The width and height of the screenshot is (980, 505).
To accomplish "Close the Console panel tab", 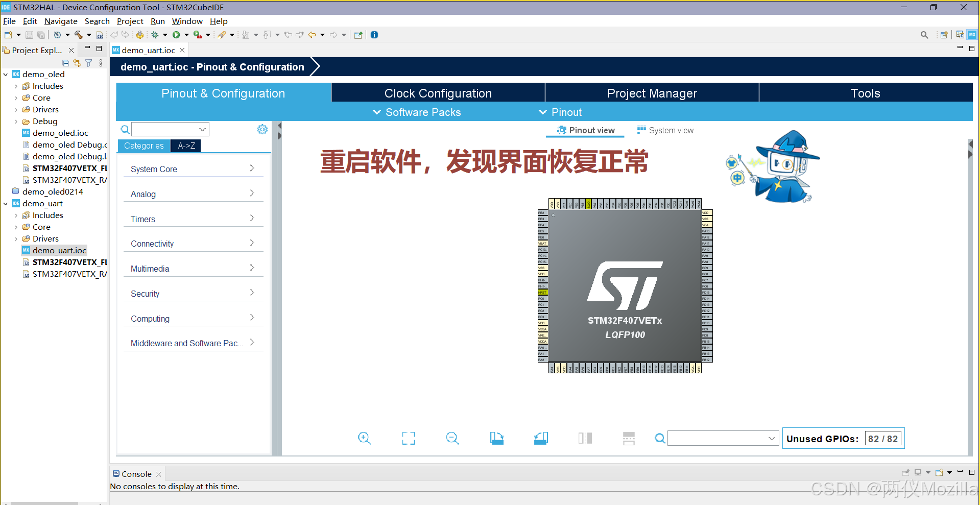I will [x=158, y=474].
